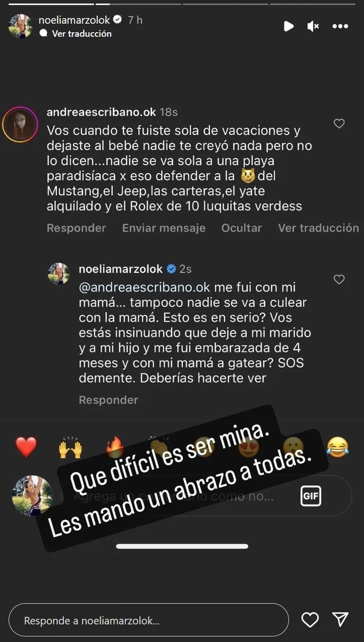The image size is (364, 642).
Task: Like the story with the bottom heart icon
Action: [x=310, y=620]
